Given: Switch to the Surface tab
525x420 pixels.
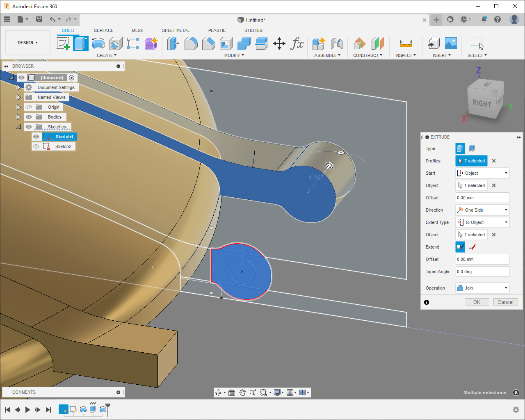Looking at the screenshot, I should (103, 30).
